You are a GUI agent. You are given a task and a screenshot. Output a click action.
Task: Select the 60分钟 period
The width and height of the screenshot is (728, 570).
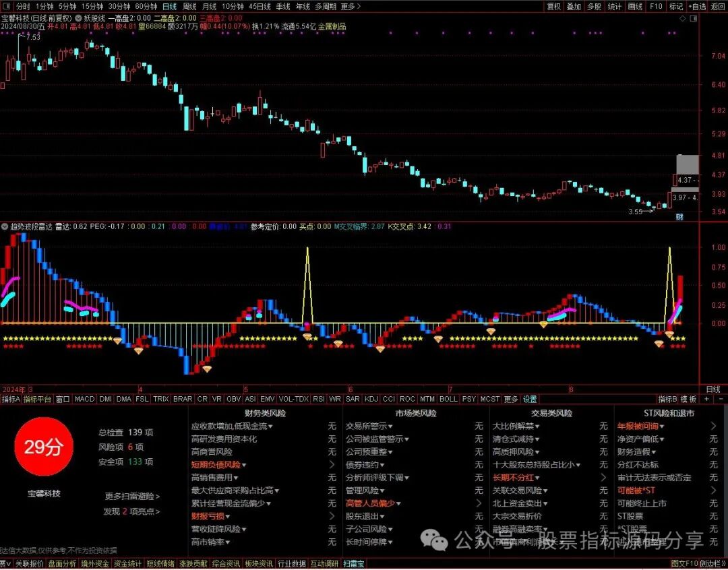pos(146,7)
